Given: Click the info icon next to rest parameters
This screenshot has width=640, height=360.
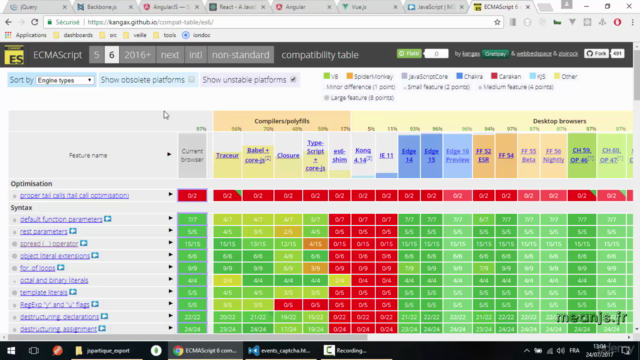Looking at the screenshot, I should pyautogui.click(x=73, y=231).
